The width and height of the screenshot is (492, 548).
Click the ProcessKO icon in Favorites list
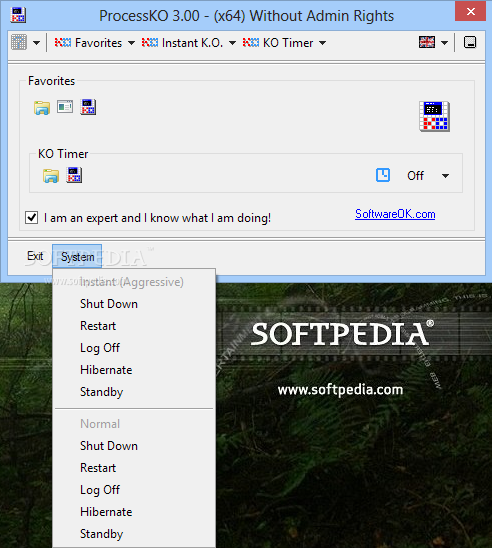(88, 107)
